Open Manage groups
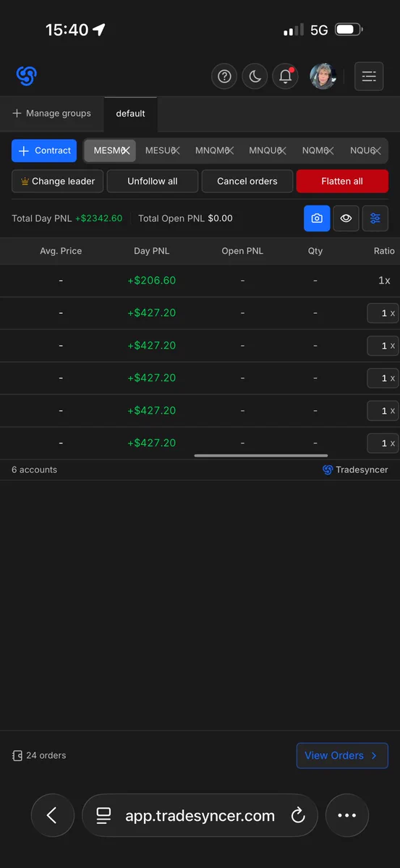Viewport: 400px width, 868px height. (x=51, y=114)
